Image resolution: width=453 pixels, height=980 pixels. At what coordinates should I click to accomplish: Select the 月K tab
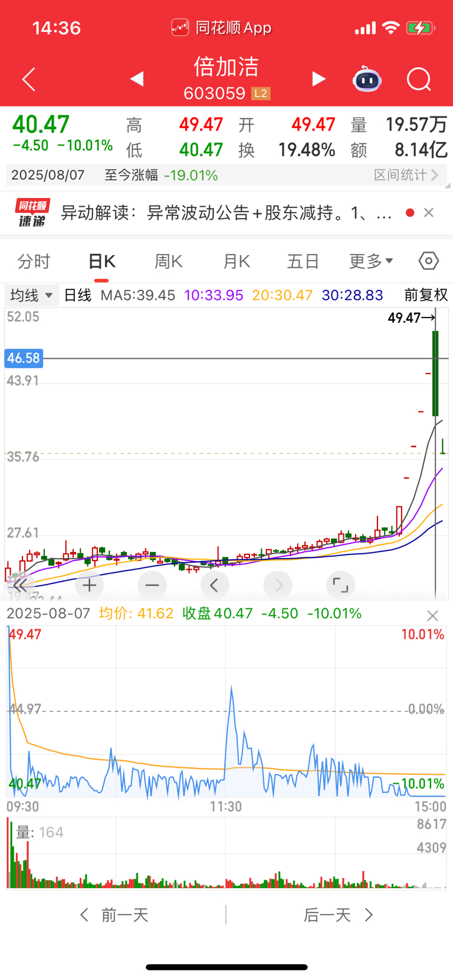coord(237,261)
